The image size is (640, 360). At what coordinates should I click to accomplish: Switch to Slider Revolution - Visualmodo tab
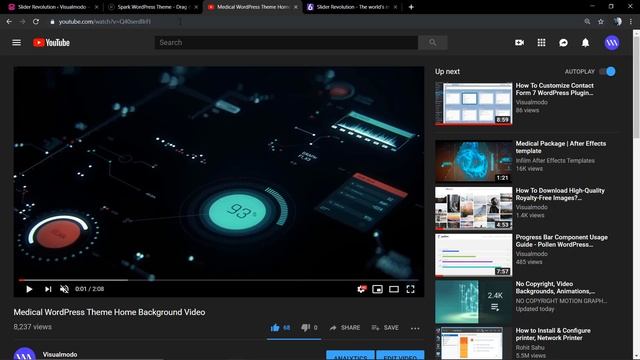[52, 7]
